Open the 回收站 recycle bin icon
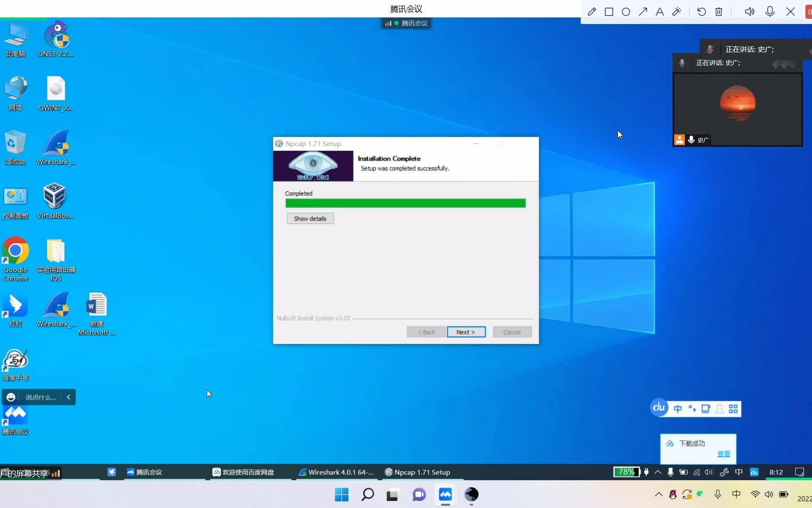 (x=16, y=147)
